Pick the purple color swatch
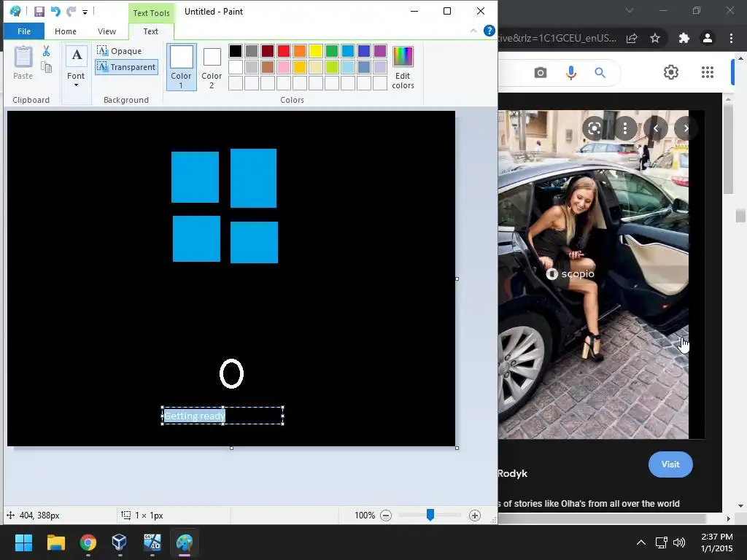 [379, 51]
